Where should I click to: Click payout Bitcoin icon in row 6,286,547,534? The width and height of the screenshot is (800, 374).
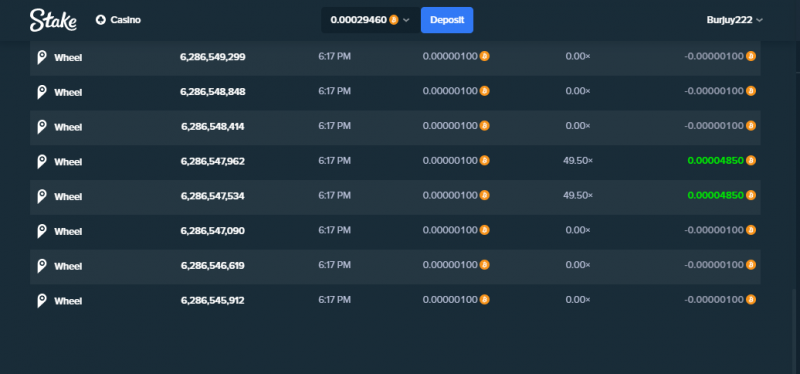coord(751,195)
